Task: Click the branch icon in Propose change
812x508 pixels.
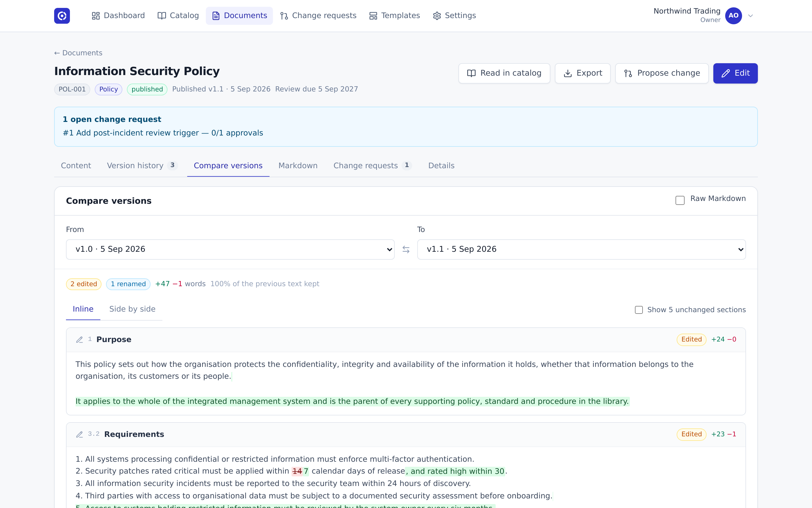Action: 628,73
